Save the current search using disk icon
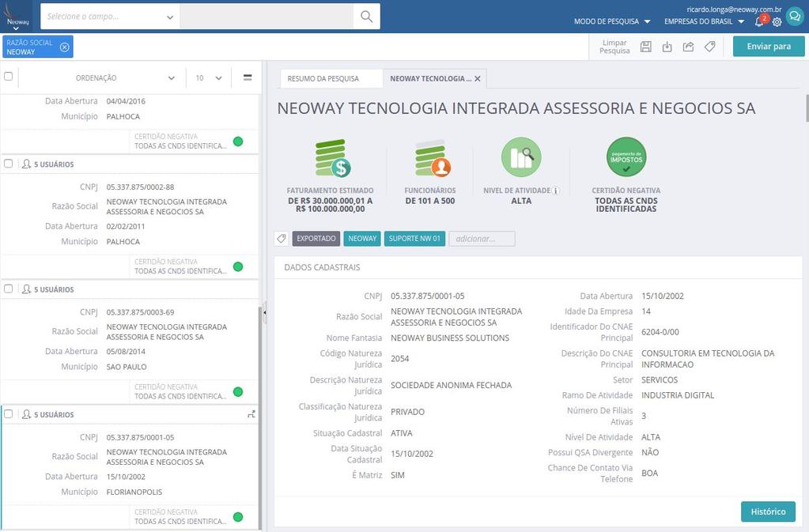 646,47
